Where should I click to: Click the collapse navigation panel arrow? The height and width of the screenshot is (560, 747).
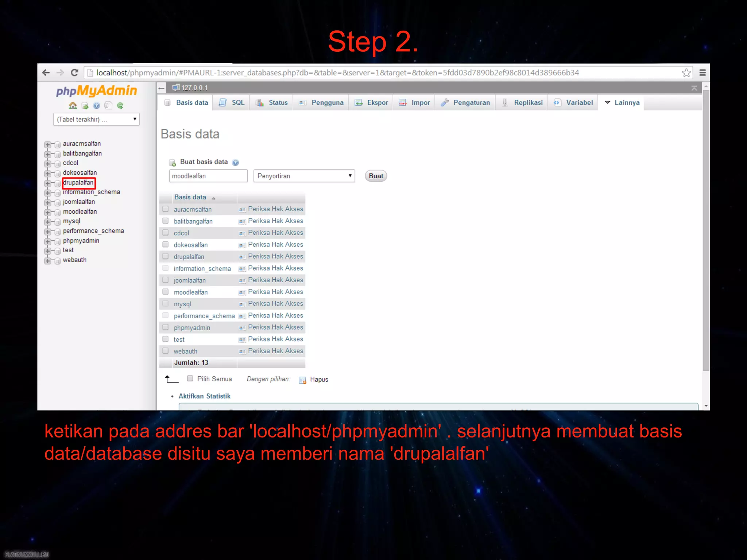pyautogui.click(x=161, y=88)
